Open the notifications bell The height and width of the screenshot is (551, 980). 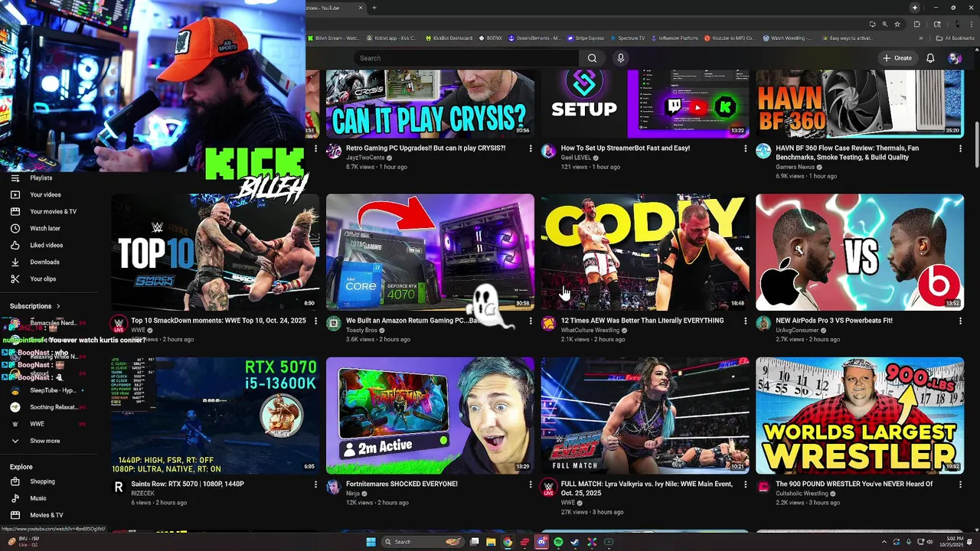pos(930,58)
